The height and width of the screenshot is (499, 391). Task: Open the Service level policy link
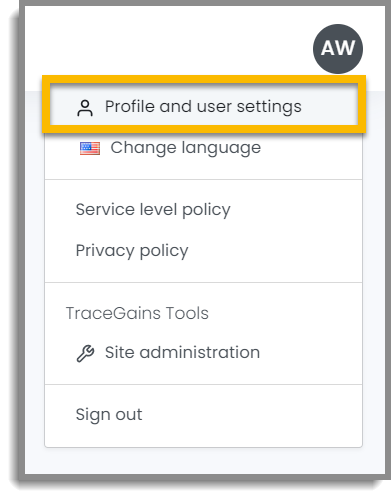[x=153, y=210]
